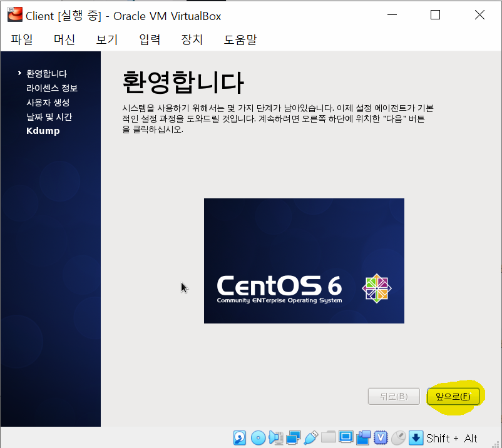
Task: Click the 앞으로(F) forward button
Action: [453, 397]
